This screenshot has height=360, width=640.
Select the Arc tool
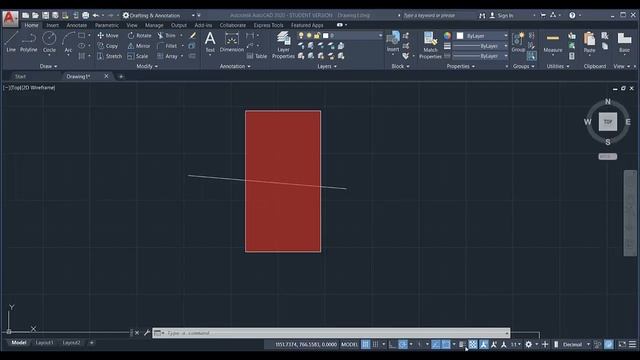(x=68, y=42)
